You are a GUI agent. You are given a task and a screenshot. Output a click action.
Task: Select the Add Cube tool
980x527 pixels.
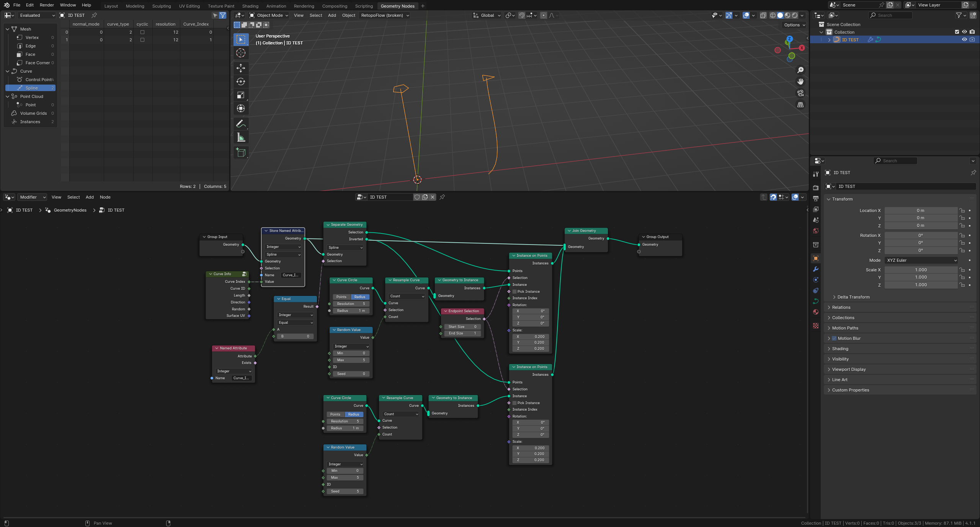(x=241, y=152)
